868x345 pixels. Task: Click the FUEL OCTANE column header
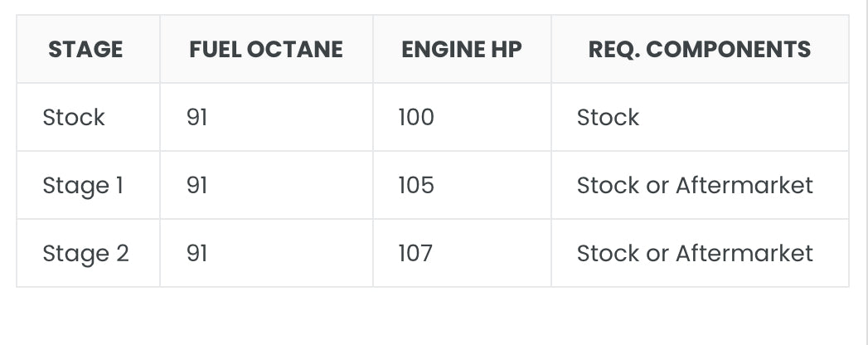pos(265,50)
